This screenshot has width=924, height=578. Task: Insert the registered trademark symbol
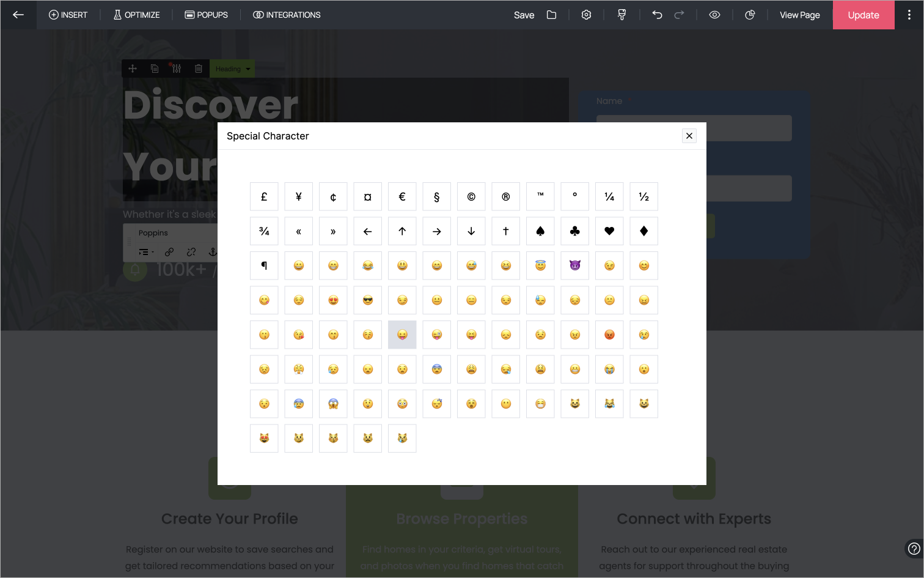click(506, 197)
